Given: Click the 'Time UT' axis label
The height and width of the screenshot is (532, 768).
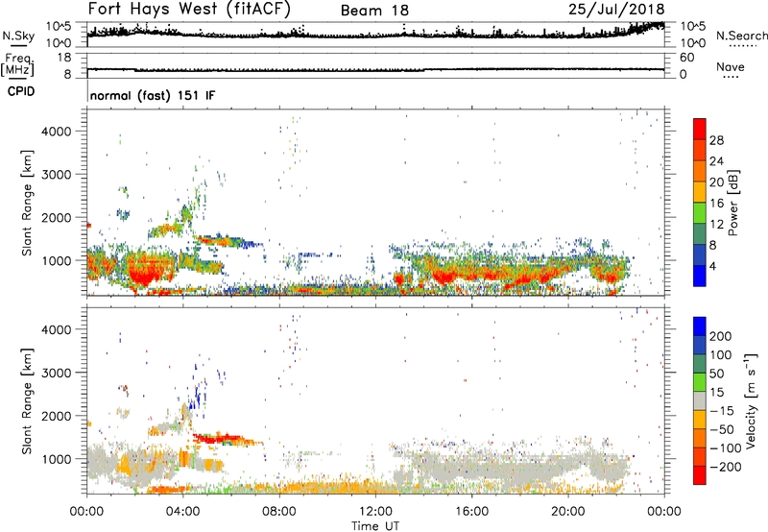Looking at the screenshot, I should click(375, 525).
